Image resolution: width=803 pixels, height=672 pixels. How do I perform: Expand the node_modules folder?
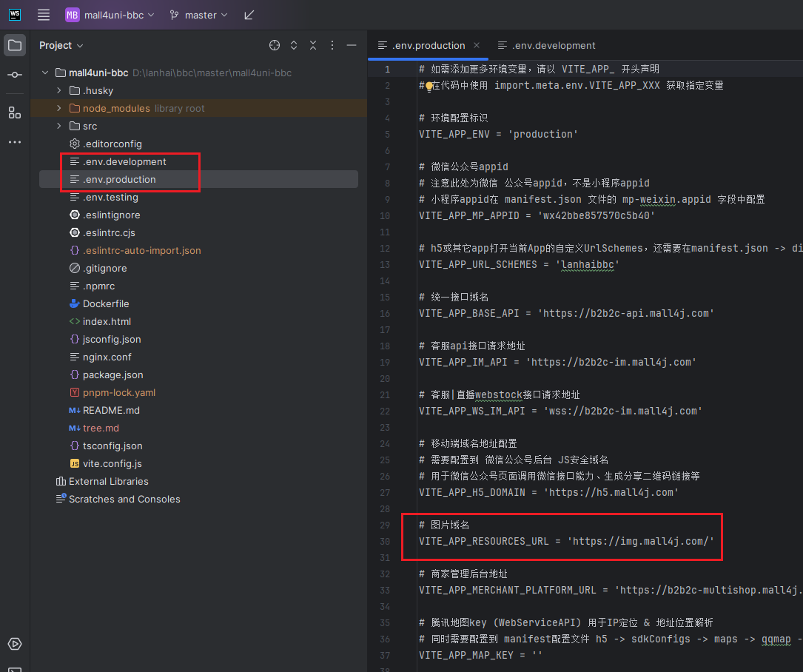pyautogui.click(x=59, y=108)
